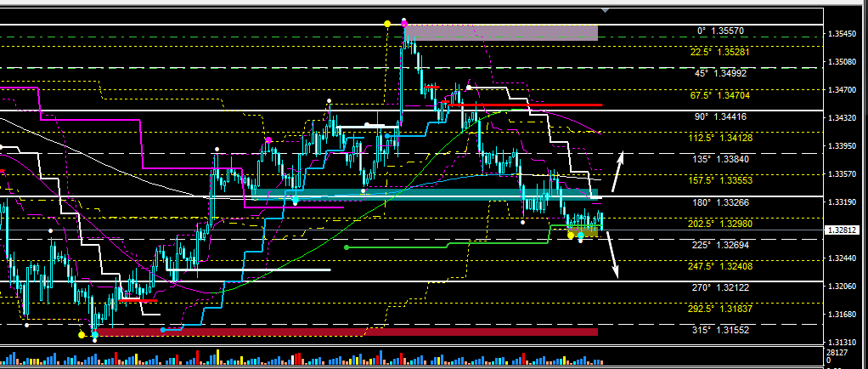Screen dimensions: 868x369
Task: Click the 67.5° 1.34704 level label
Action: click(x=721, y=95)
